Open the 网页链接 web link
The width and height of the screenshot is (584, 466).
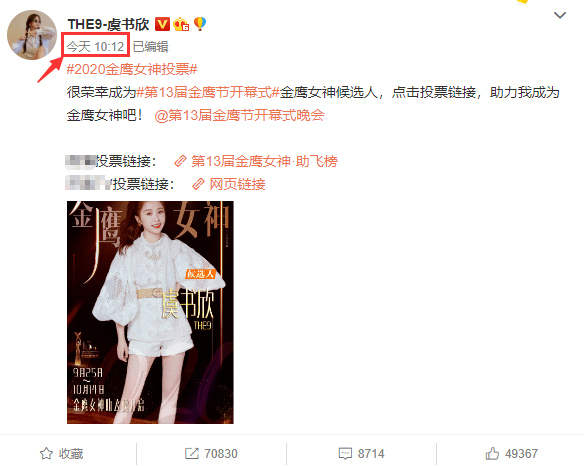pos(237,184)
